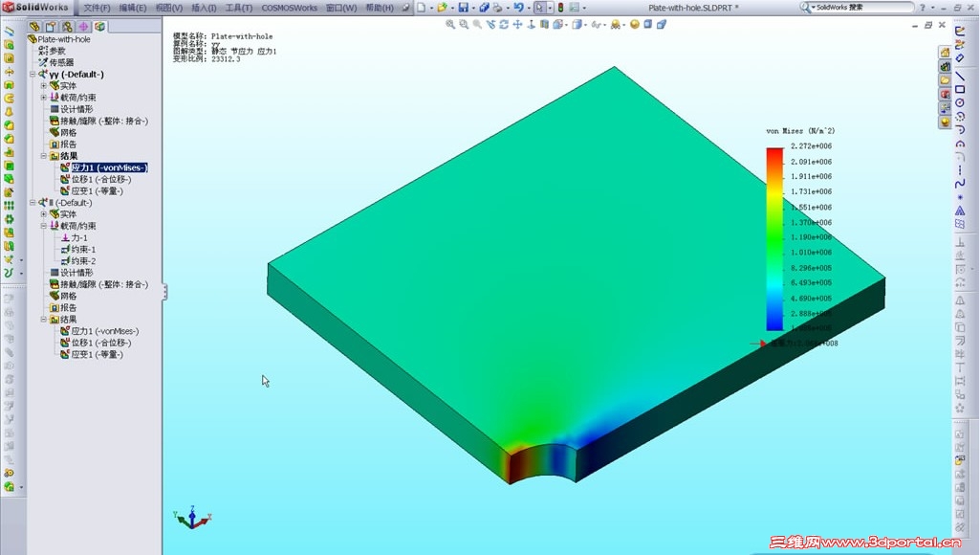Collapse the yy (-Default-) study node
The height and width of the screenshot is (555, 980).
tap(33, 74)
